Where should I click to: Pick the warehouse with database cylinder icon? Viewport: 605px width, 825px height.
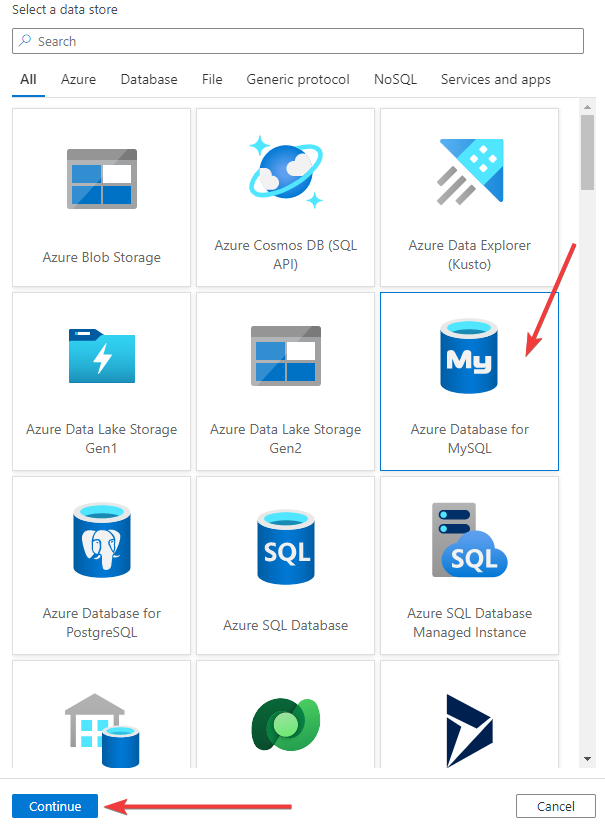tap(102, 730)
